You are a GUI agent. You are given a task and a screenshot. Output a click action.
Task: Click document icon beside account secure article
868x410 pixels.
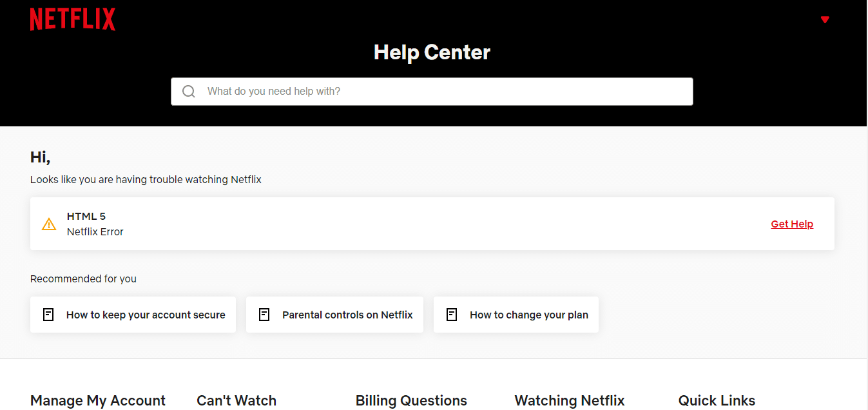[x=48, y=315]
